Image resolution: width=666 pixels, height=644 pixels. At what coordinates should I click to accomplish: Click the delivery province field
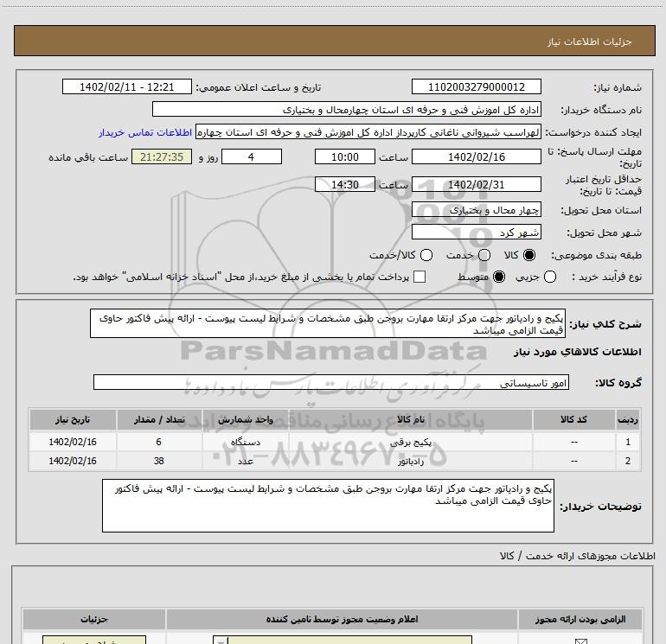[476, 210]
